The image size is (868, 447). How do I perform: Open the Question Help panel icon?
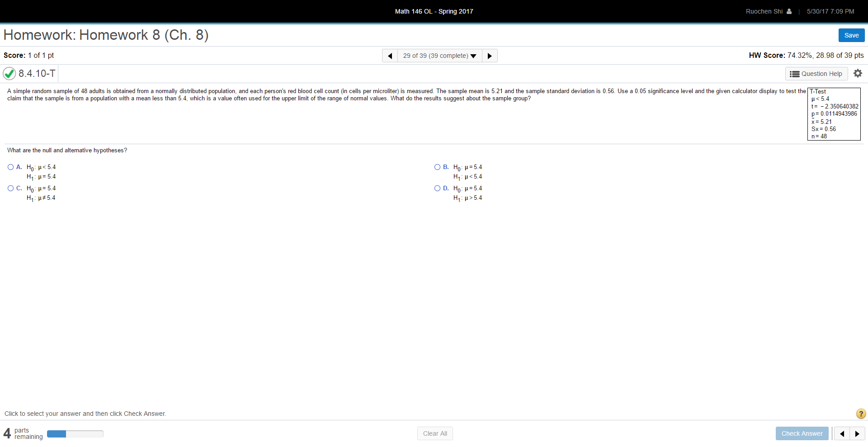[794, 73]
